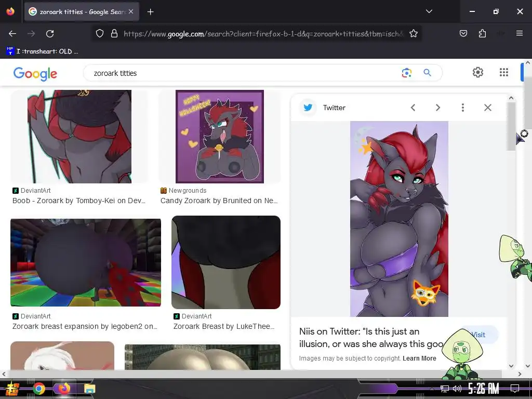Click the Google logo
The width and height of the screenshot is (532, 399).
tap(35, 74)
